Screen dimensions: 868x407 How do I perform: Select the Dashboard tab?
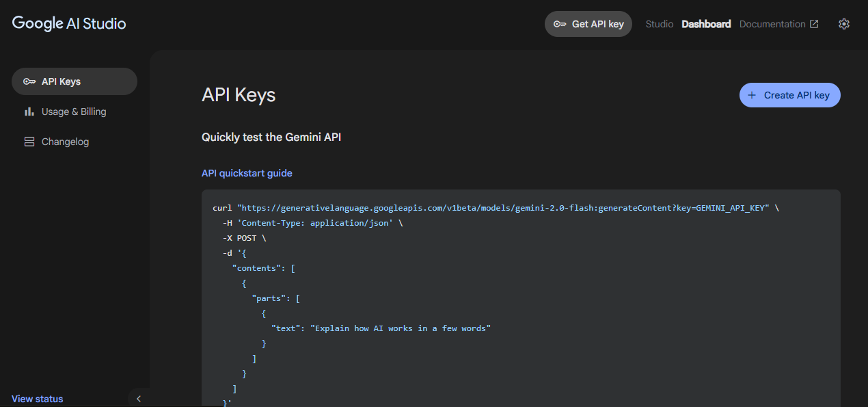point(706,24)
